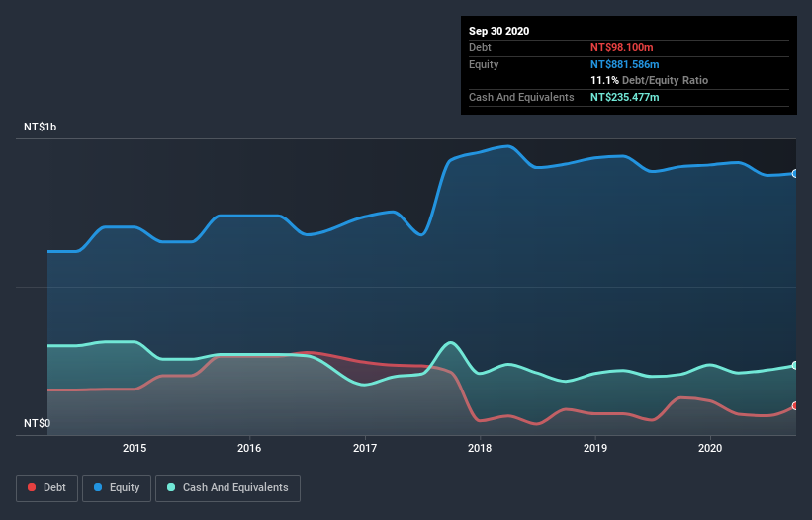Image resolution: width=812 pixels, height=520 pixels.
Task: Select the 2015 x-axis label
Action: 135,448
